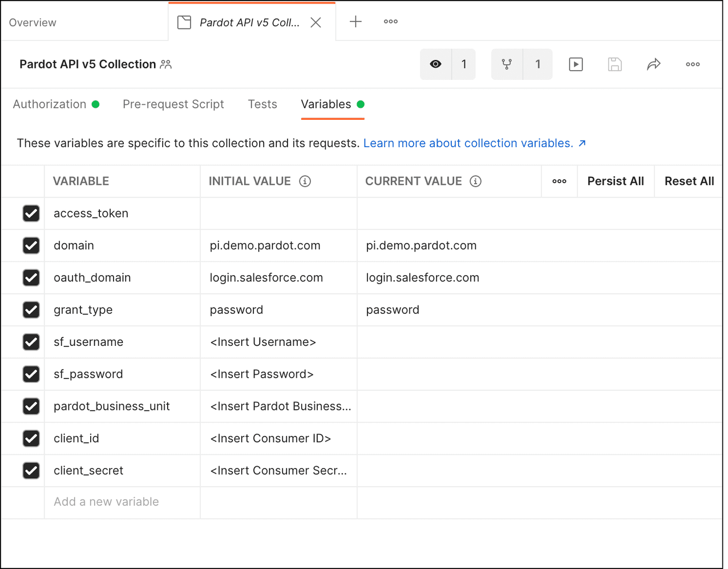
Task: Switch to the Authorization tab
Action: [x=50, y=104]
